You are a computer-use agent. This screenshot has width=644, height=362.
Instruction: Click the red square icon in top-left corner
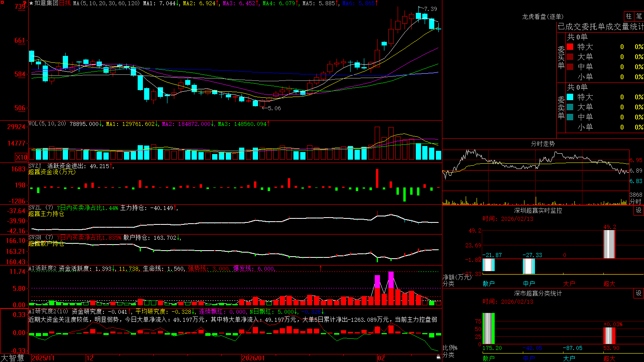(x=2, y=2)
